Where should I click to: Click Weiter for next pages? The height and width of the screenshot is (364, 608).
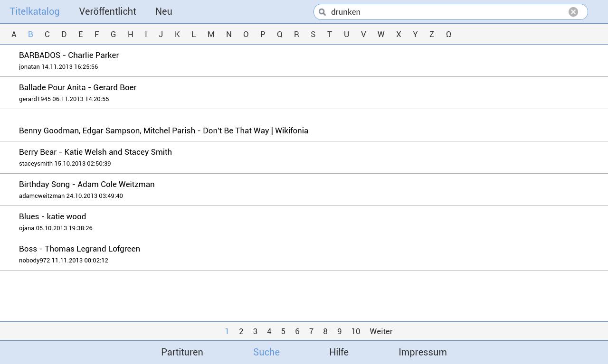381,331
